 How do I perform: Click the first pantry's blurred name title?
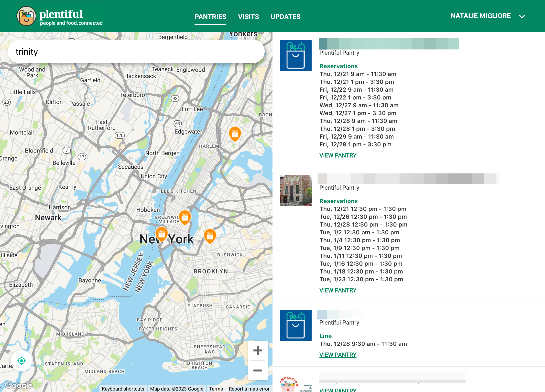(x=389, y=44)
